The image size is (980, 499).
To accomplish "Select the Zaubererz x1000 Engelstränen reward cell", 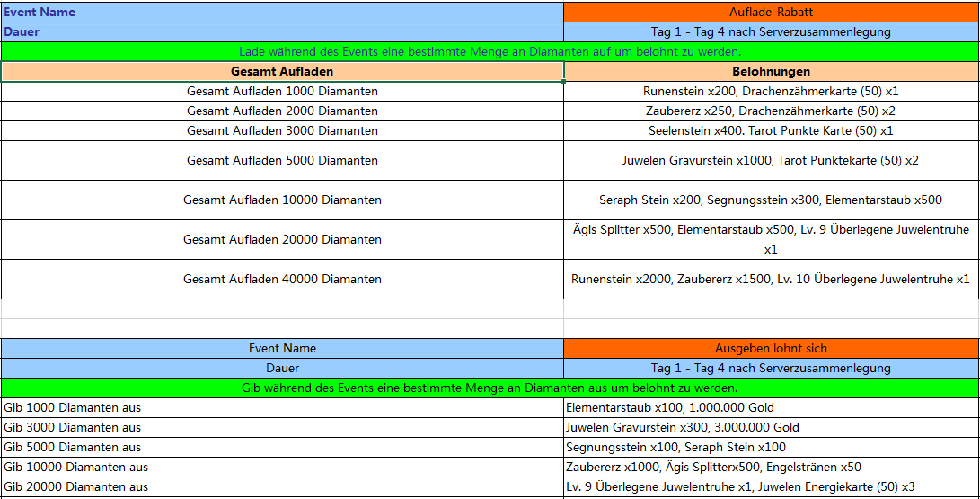I will click(771, 467).
